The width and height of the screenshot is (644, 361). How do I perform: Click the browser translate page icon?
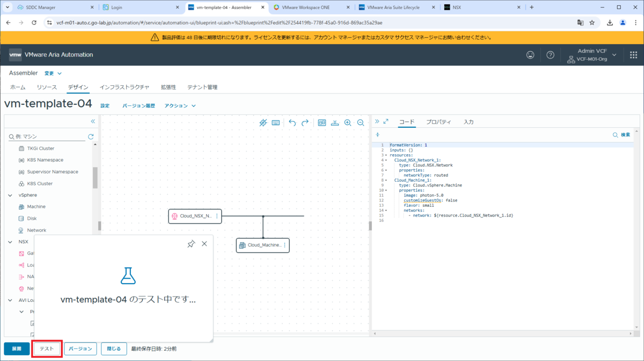coord(580,23)
